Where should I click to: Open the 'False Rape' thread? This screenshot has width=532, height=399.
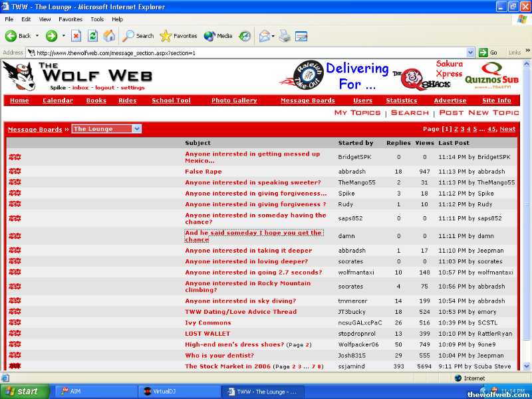click(203, 172)
